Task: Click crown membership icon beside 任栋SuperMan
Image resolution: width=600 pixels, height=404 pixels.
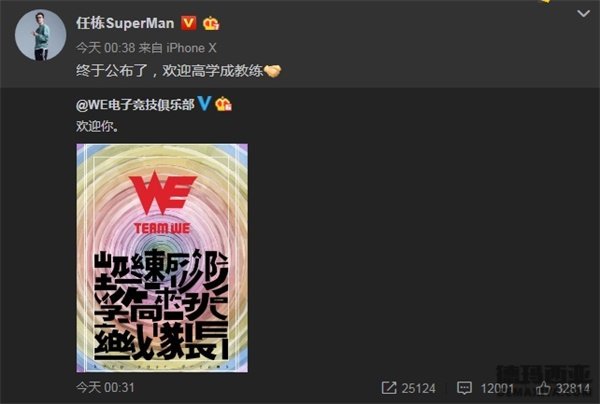Action: pos(211,24)
